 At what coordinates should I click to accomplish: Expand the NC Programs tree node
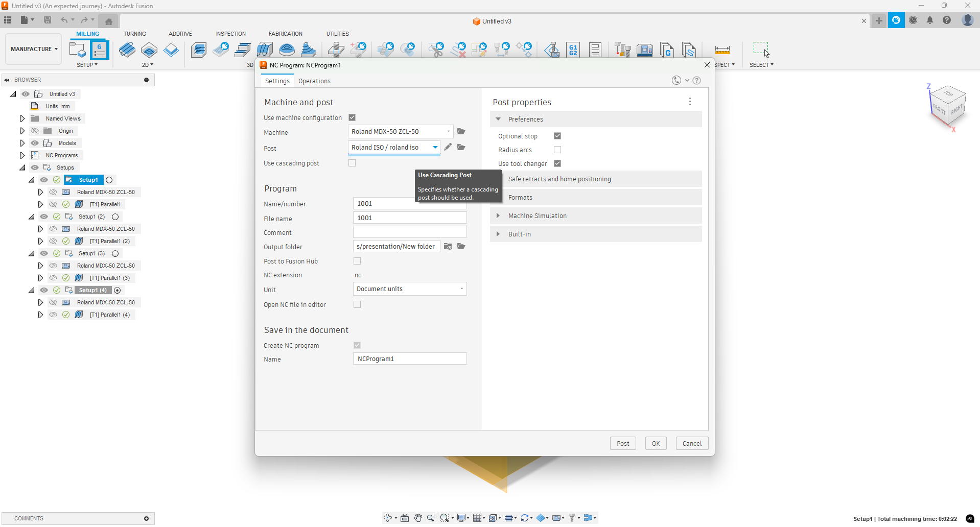22,155
